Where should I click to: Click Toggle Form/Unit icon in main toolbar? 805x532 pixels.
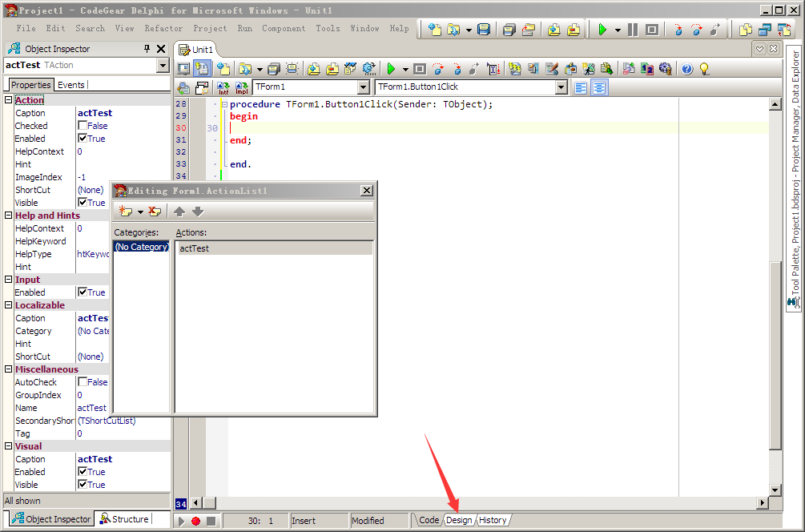[x=784, y=30]
